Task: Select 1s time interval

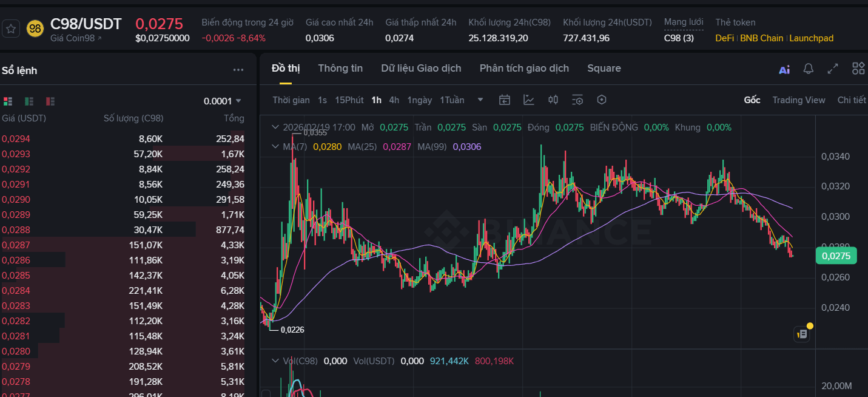Action: [x=322, y=100]
